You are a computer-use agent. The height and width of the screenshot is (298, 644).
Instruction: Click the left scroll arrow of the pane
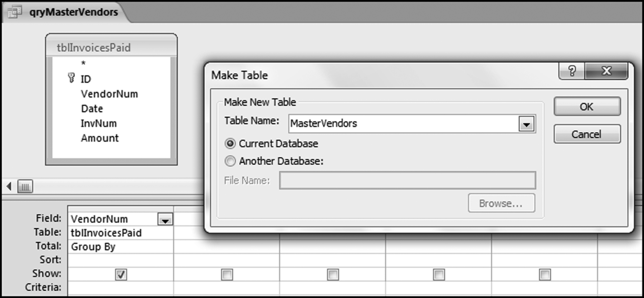point(9,186)
